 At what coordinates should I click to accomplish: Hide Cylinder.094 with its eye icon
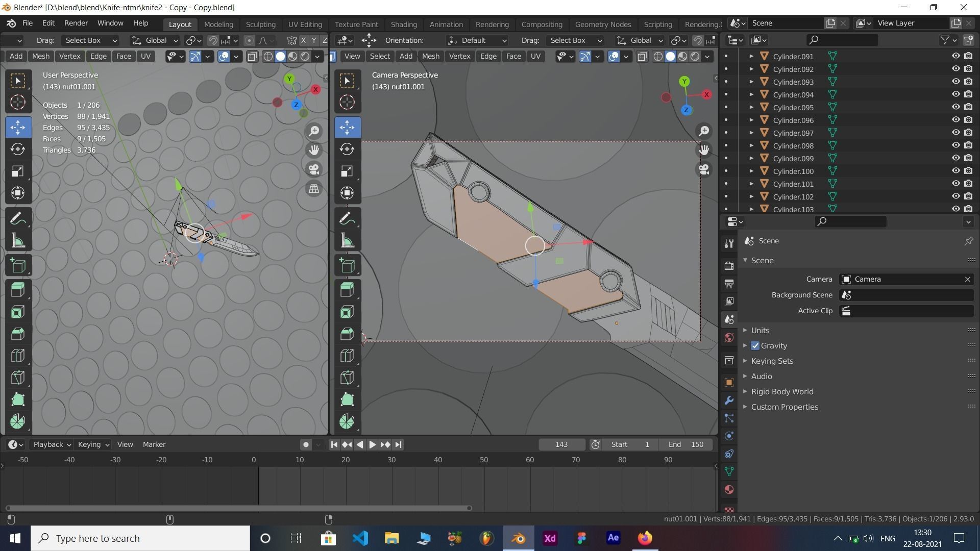pos(955,94)
